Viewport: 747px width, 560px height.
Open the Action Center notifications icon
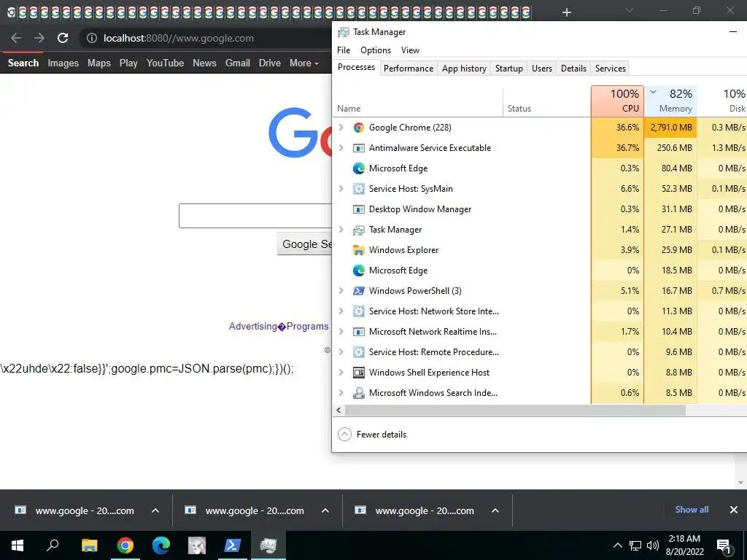[x=724, y=545]
